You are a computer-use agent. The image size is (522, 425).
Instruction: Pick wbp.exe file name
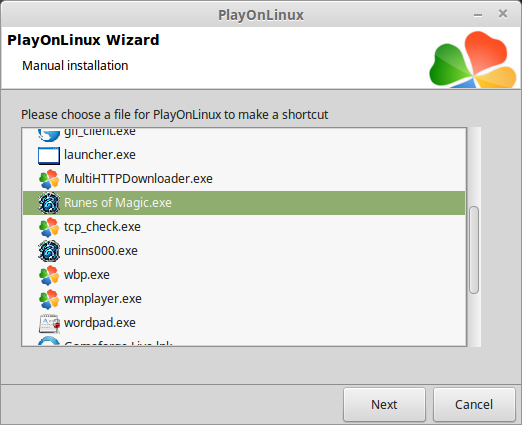point(87,275)
